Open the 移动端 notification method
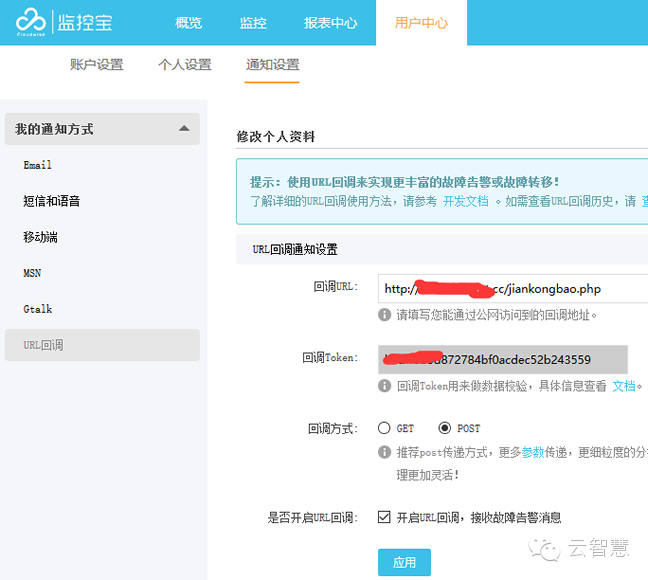The height and width of the screenshot is (580, 648). coord(40,237)
